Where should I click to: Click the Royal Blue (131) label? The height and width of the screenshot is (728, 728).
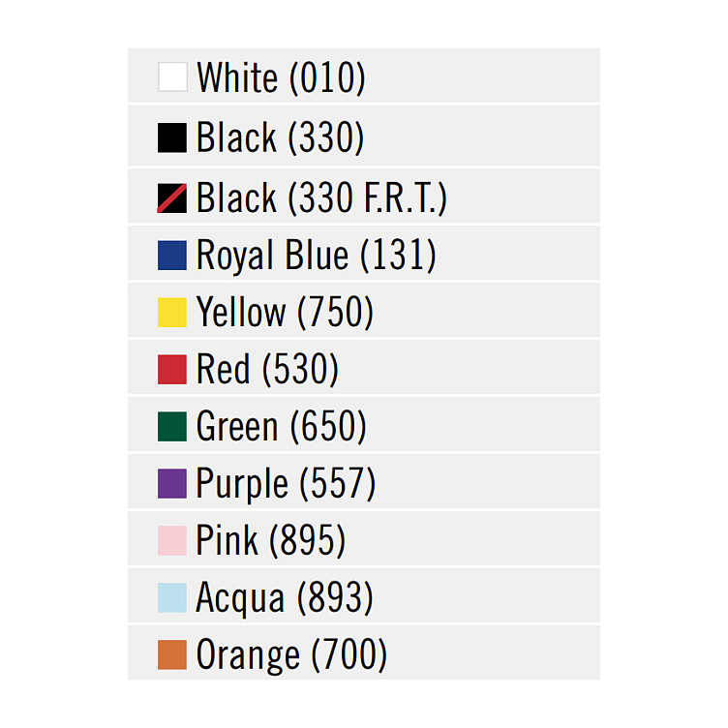(x=316, y=256)
